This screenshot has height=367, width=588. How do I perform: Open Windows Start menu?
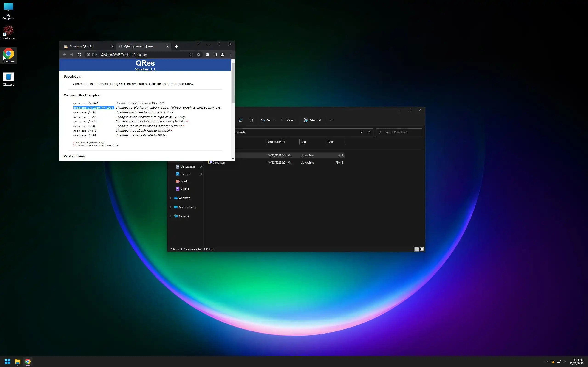(8, 362)
